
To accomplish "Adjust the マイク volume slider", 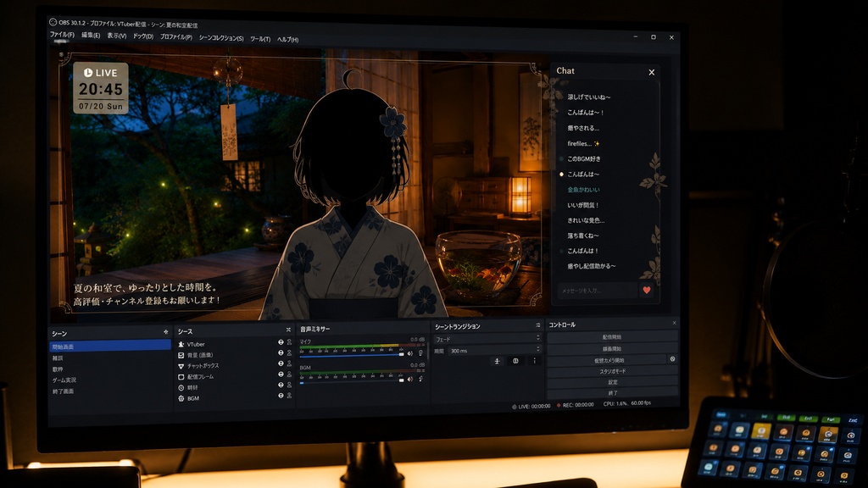I will [352, 355].
